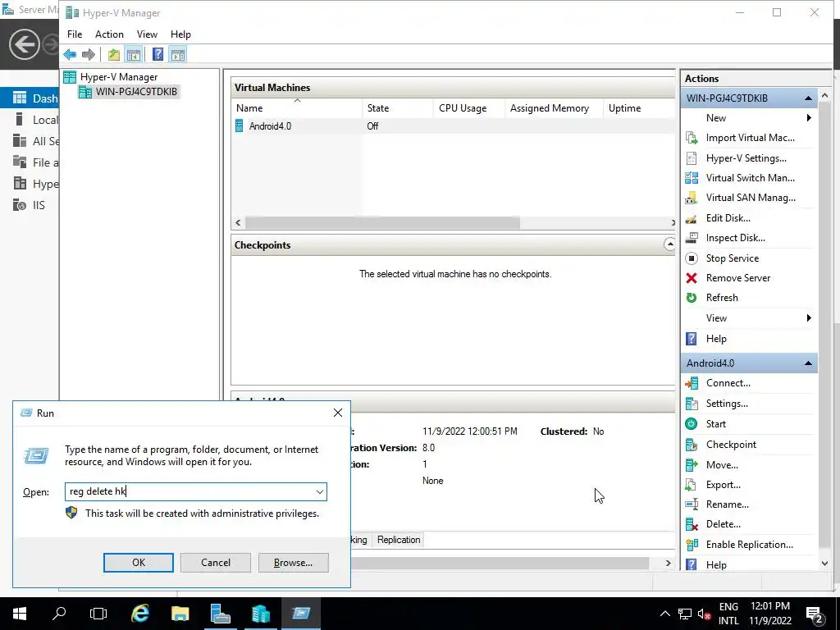Open taskbar Search magnifier

pyautogui.click(x=59, y=614)
